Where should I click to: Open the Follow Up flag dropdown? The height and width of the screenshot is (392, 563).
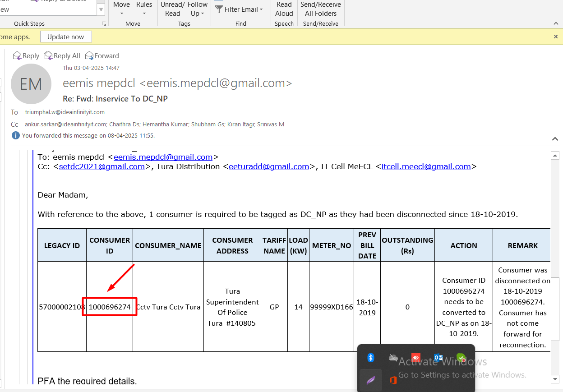[x=197, y=9]
